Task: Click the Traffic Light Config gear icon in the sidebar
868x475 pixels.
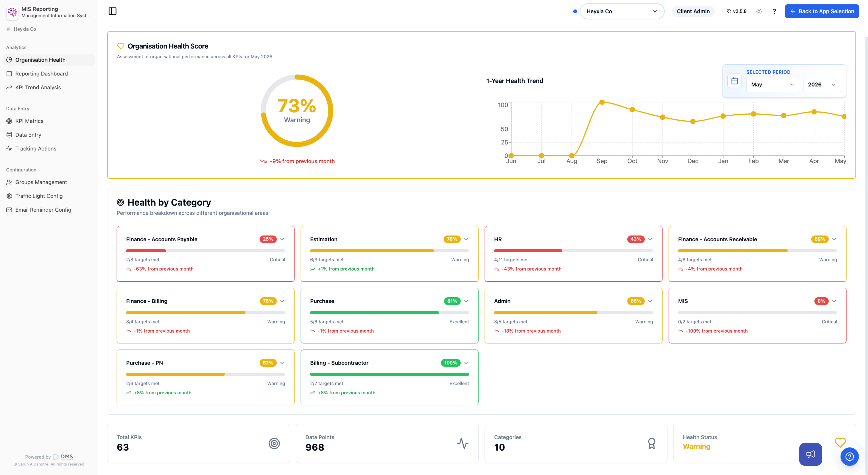Action: 9,196
